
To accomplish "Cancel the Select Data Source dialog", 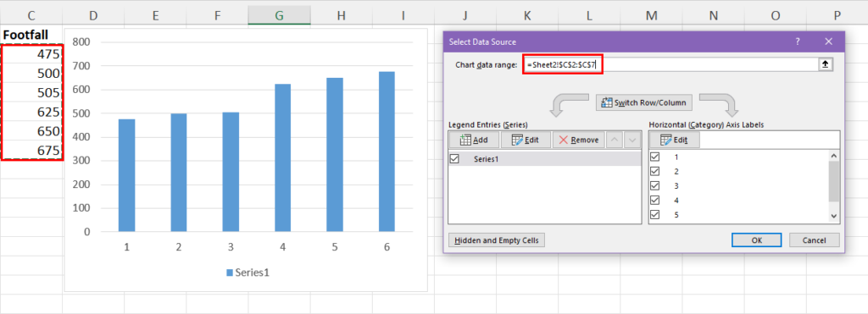I will [x=815, y=240].
